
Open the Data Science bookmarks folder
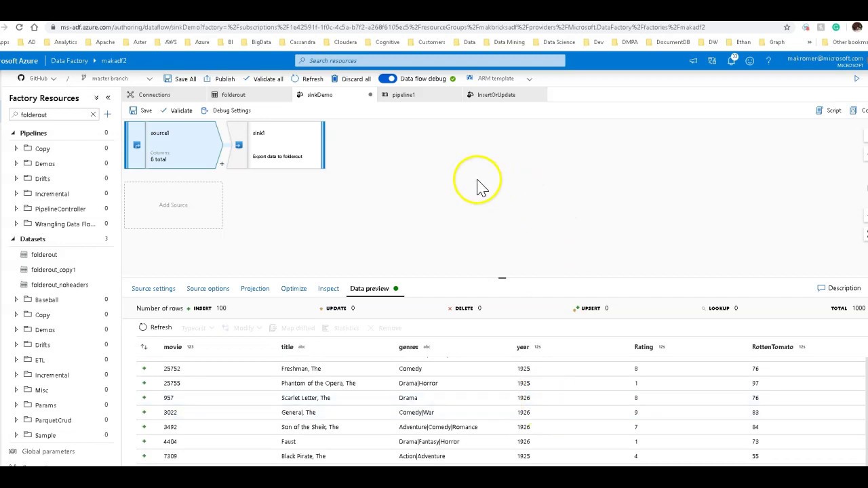pyautogui.click(x=554, y=42)
